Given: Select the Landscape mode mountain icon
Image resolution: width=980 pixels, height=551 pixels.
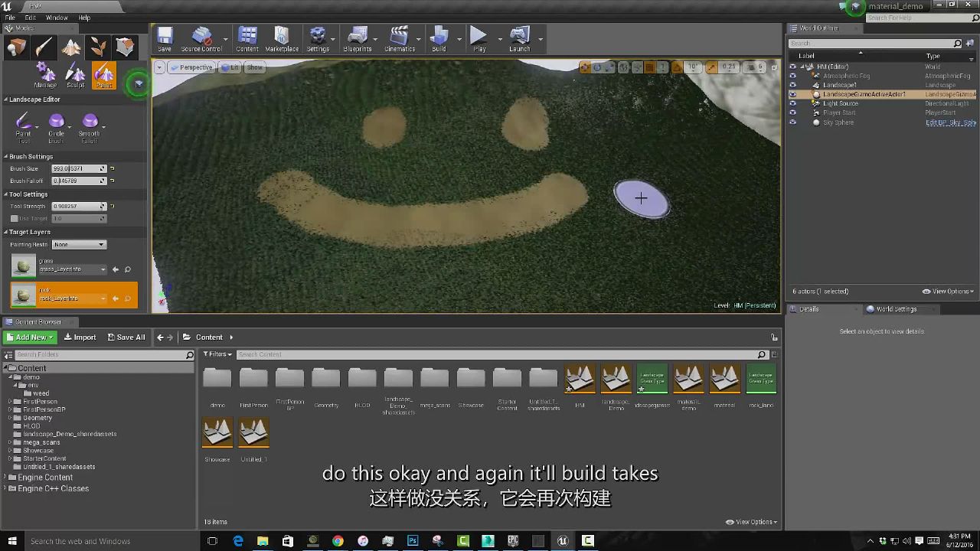Looking at the screenshot, I should pos(71,47).
